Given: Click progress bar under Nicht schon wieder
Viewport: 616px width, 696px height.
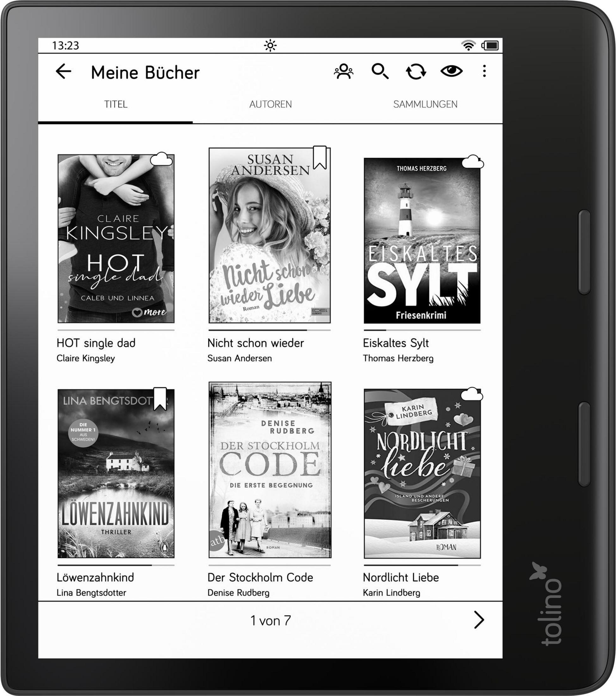Looking at the screenshot, I should [269, 330].
